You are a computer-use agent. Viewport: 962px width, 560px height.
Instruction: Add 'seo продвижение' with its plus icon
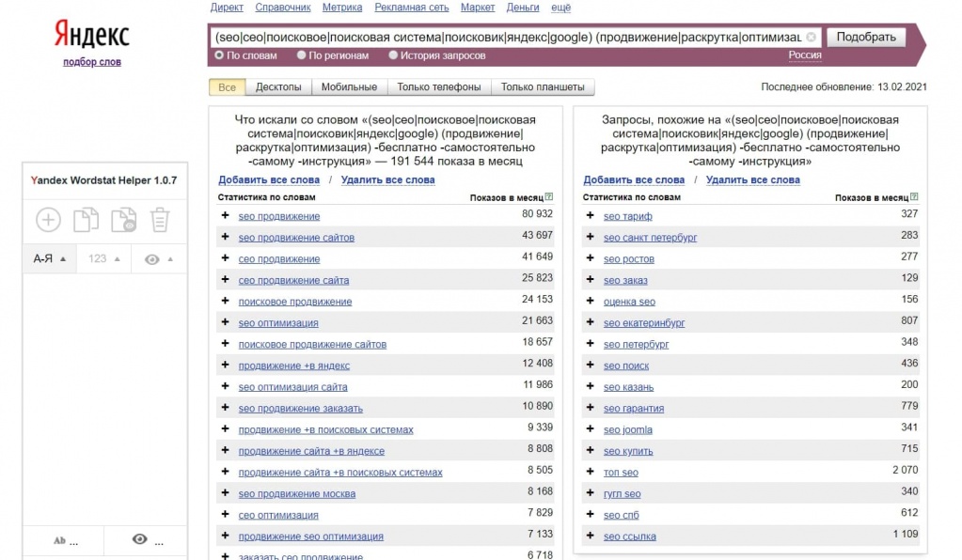coord(225,216)
